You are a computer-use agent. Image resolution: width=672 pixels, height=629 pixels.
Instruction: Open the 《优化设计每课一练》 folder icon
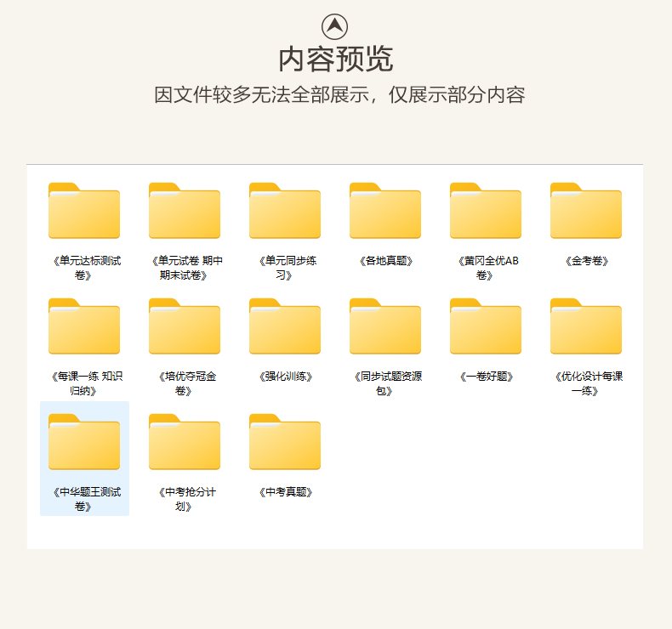585,326
